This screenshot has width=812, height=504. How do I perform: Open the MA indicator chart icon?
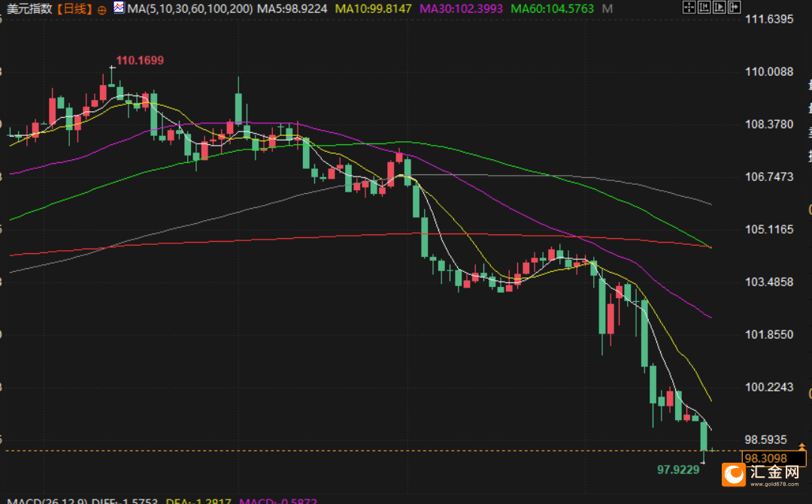coord(119,8)
